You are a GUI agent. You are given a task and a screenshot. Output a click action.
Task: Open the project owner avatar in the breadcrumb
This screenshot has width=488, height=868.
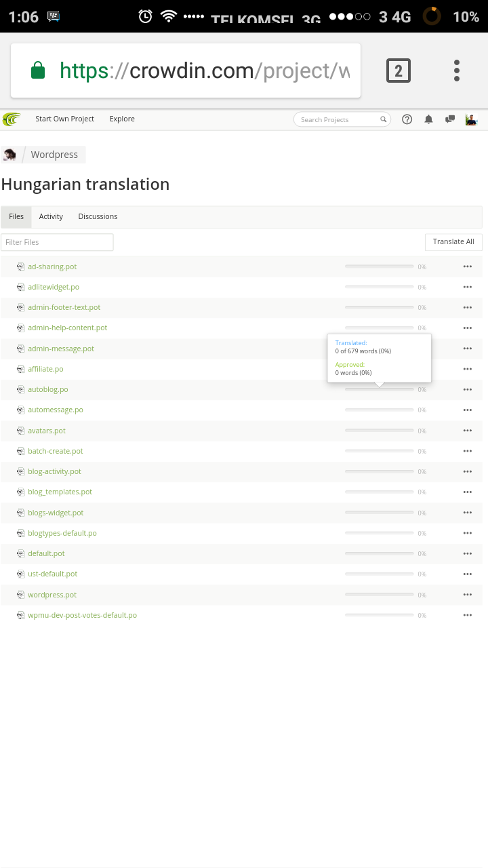click(x=9, y=155)
